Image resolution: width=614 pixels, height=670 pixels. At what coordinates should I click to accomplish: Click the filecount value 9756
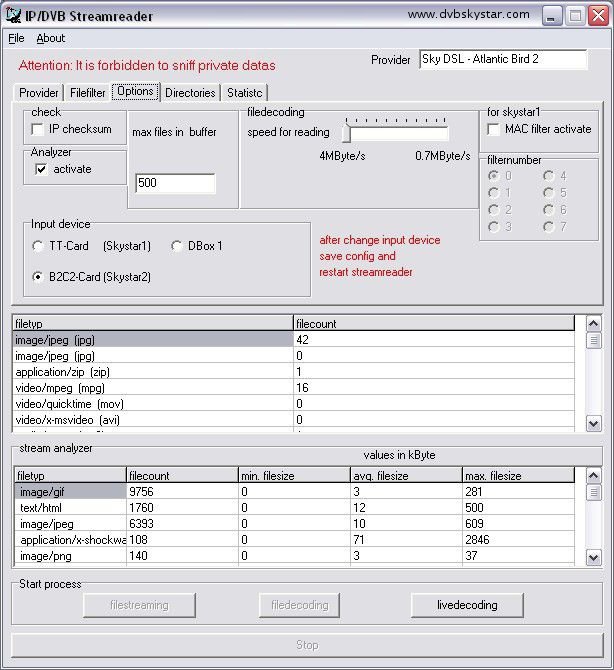pos(141,492)
